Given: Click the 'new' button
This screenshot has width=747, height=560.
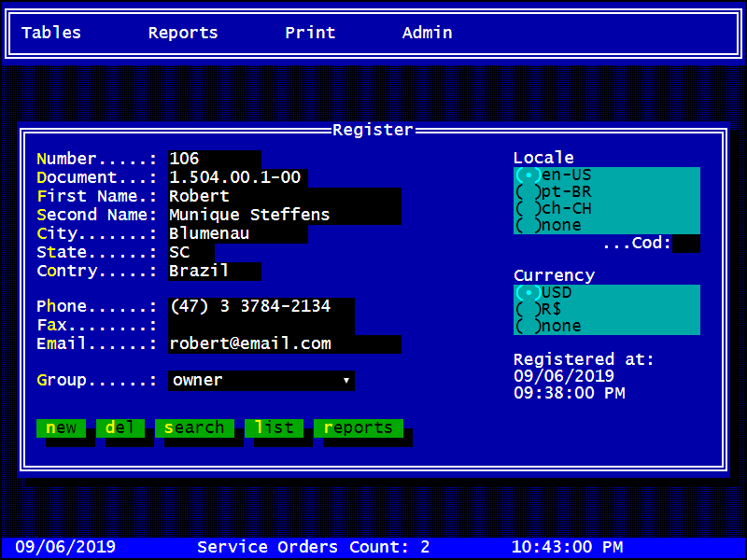Looking at the screenshot, I should pyautogui.click(x=61, y=428).
